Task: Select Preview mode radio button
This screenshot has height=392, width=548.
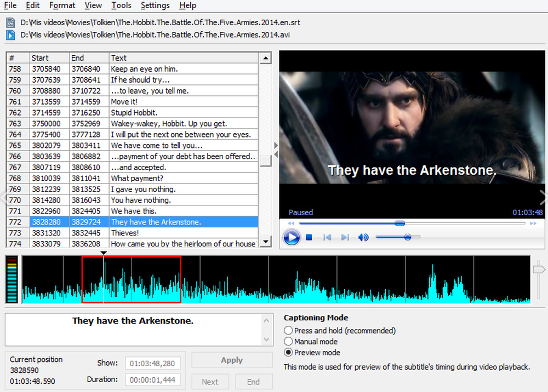Action: tap(312, 353)
